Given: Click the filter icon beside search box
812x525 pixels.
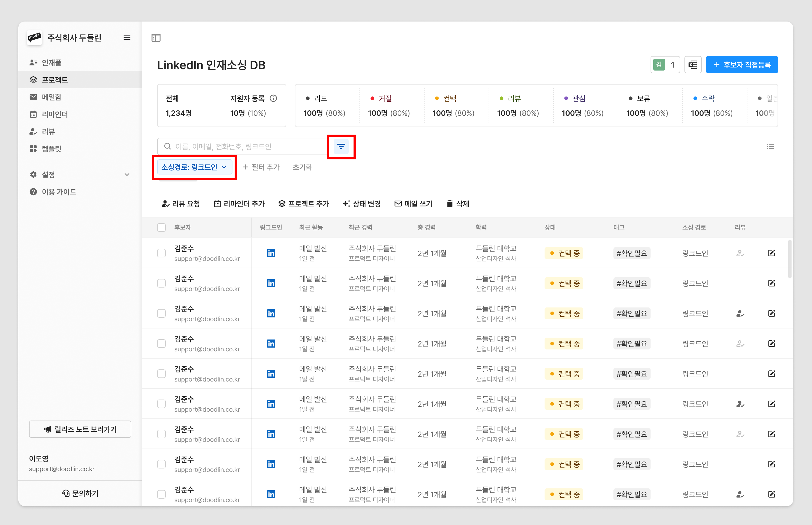Looking at the screenshot, I should point(341,146).
